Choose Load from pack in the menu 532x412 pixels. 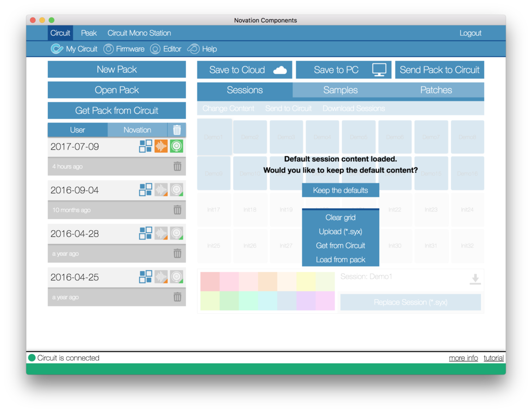point(340,260)
